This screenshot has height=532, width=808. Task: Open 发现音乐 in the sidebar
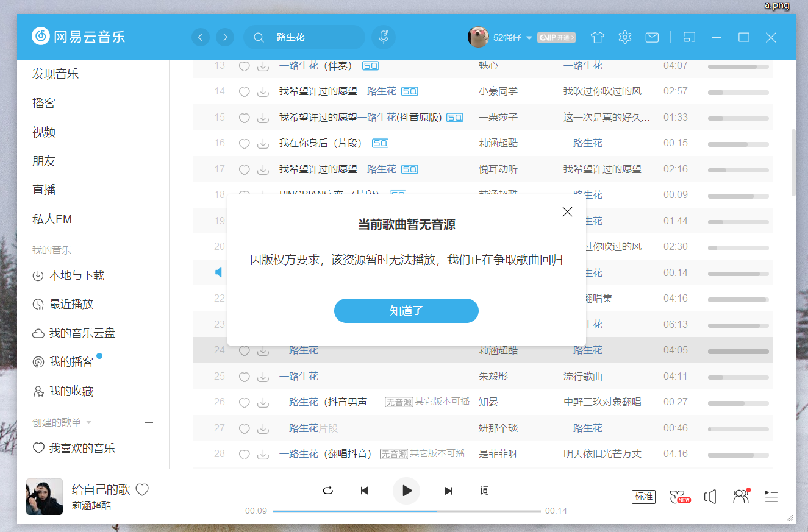coord(55,74)
